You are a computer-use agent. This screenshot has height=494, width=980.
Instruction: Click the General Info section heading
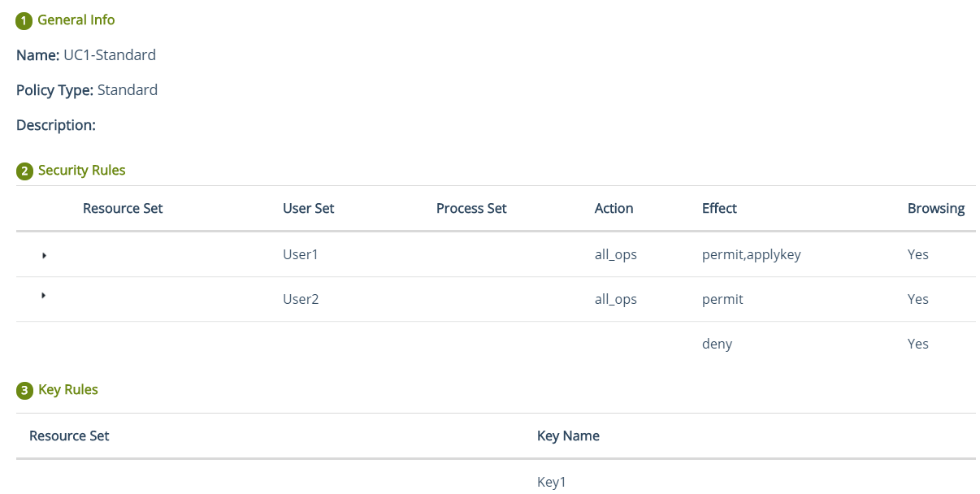76,19
